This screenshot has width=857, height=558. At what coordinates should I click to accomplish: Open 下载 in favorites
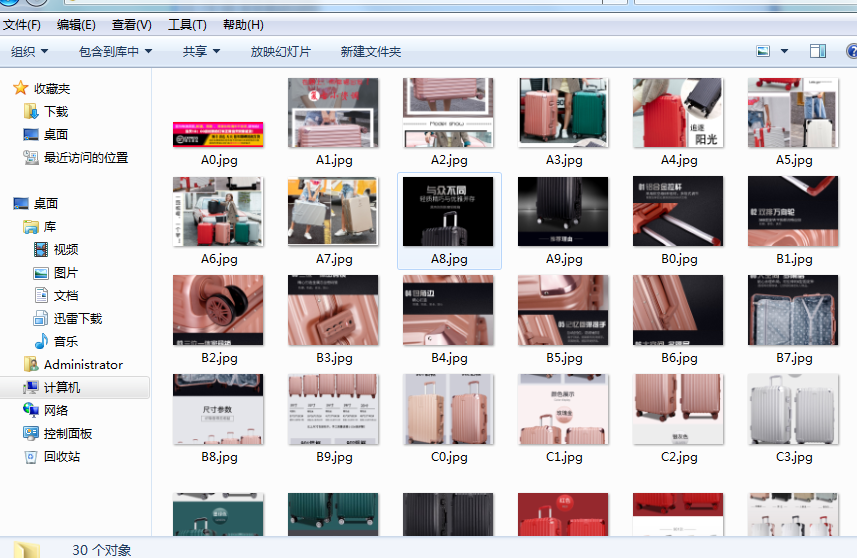[x=56, y=111]
